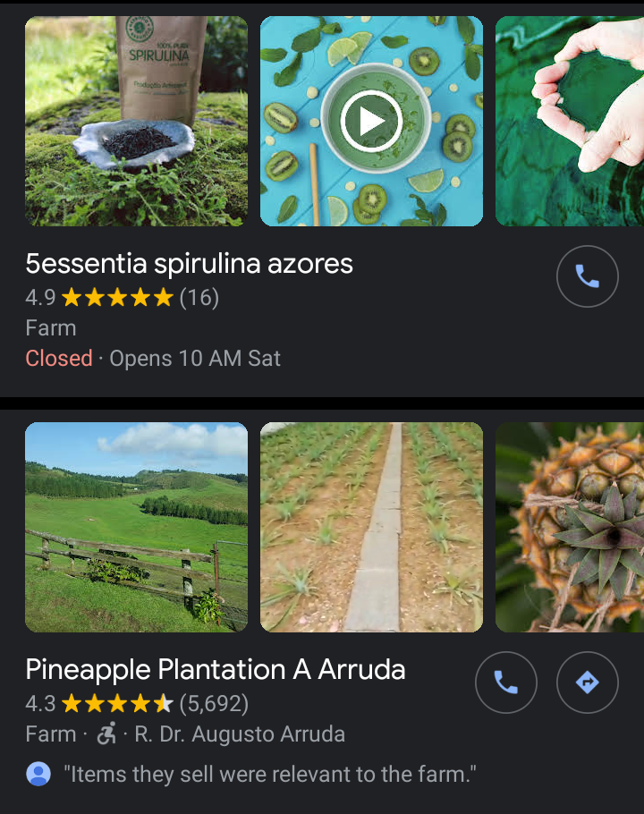Tap the wheelchair accessibility icon
Image resolution: width=644 pixels, height=814 pixels.
(x=106, y=734)
